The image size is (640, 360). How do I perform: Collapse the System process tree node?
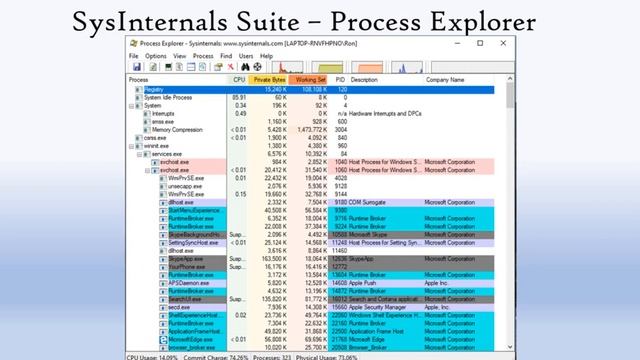(131, 106)
